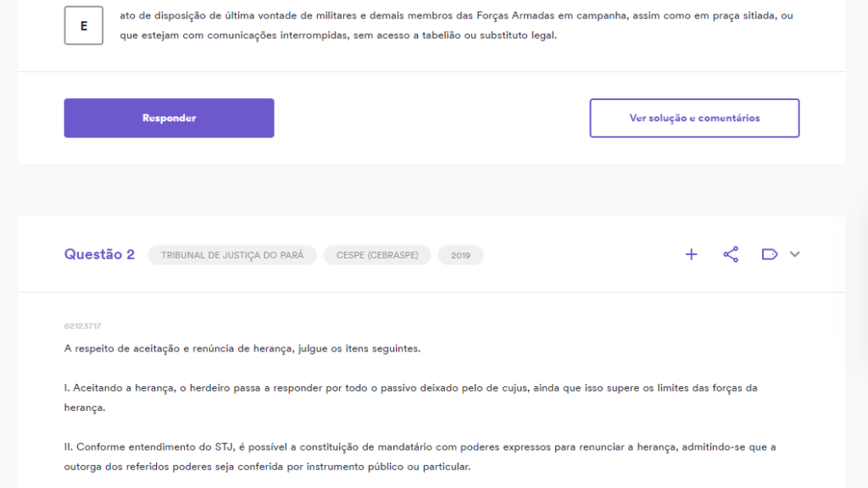Open the Questão 2 heading

point(99,254)
